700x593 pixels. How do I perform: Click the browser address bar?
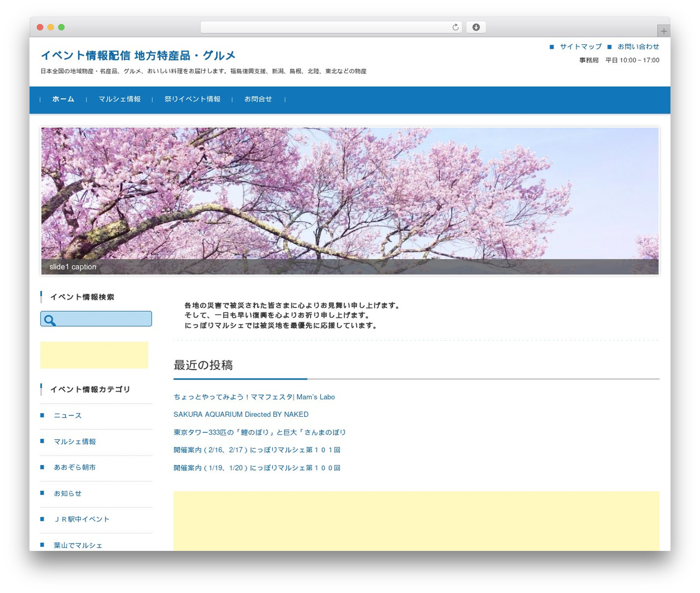(x=331, y=27)
